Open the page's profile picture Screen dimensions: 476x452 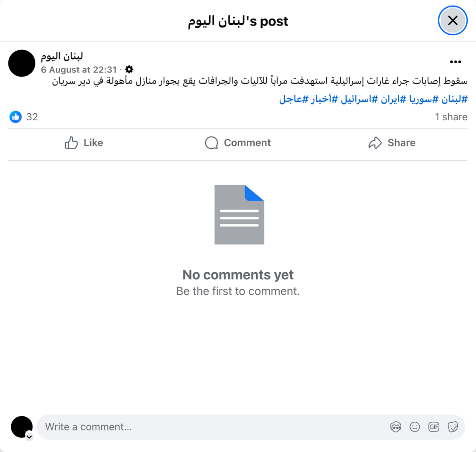[x=21, y=63]
